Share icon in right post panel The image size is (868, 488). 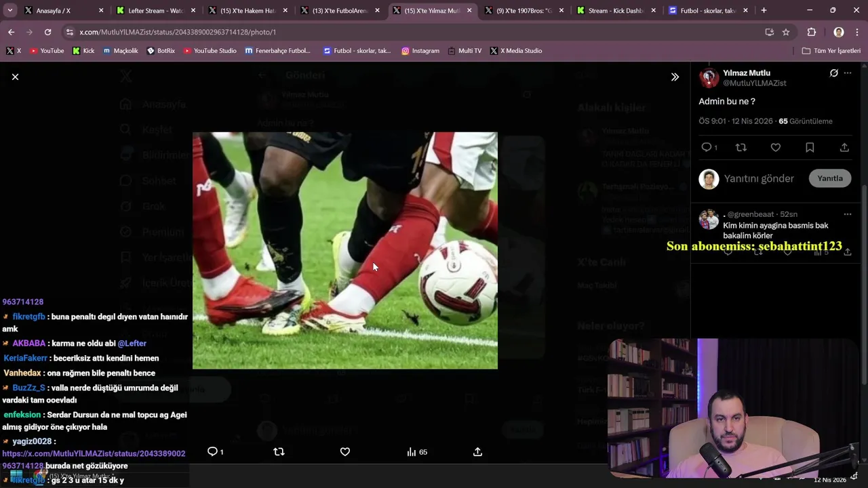(844, 147)
